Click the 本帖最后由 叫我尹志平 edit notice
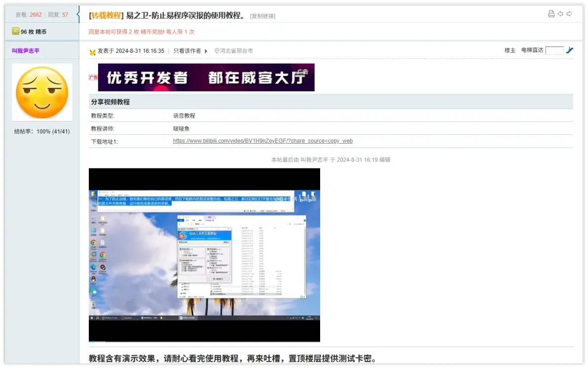This screenshot has height=368, width=588. [x=331, y=160]
